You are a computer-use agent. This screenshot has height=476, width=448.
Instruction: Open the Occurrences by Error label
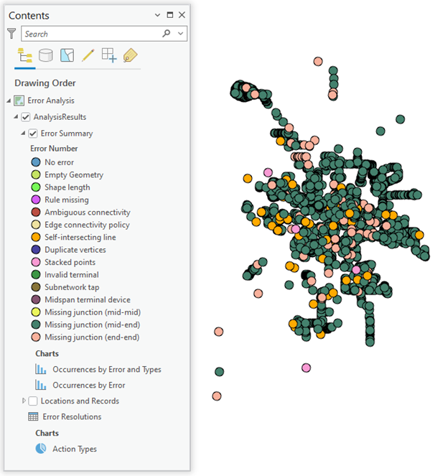[x=88, y=385]
